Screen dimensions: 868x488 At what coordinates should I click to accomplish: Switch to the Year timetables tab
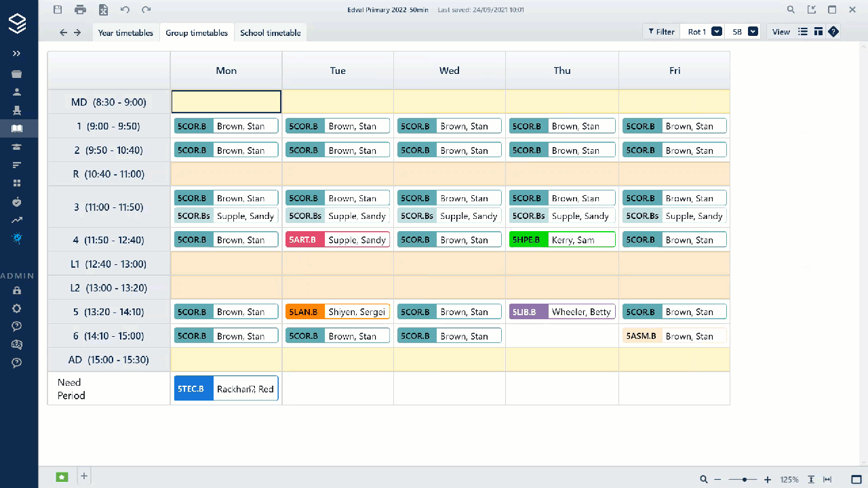[125, 32]
